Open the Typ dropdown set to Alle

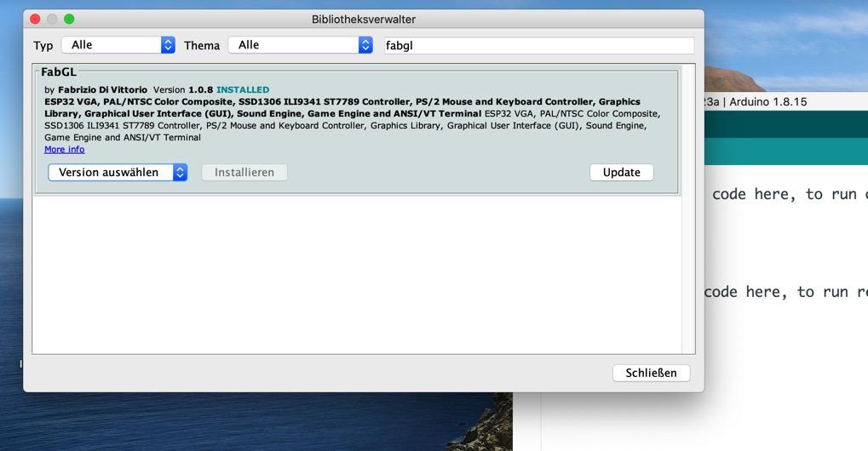pyautogui.click(x=118, y=45)
